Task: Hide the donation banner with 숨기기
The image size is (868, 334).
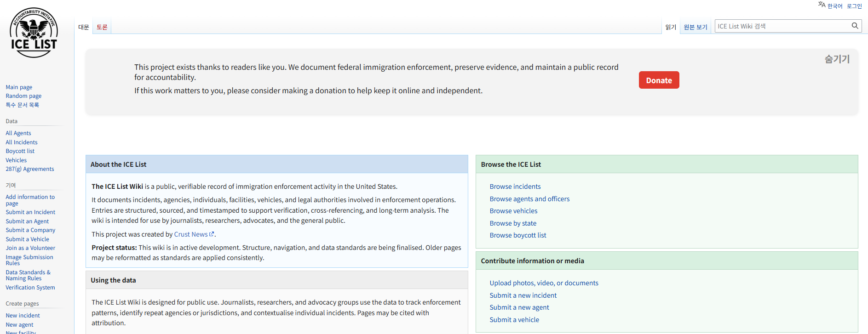Action: [x=837, y=59]
